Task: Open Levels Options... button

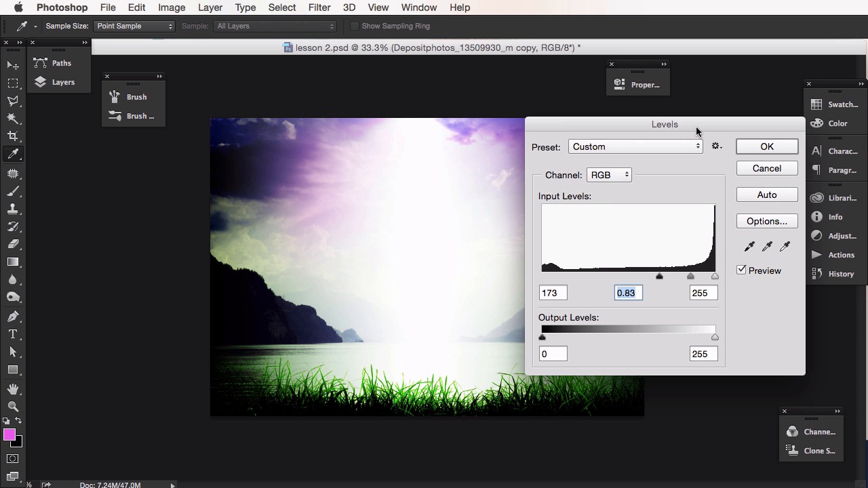Action: tap(767, 221)
